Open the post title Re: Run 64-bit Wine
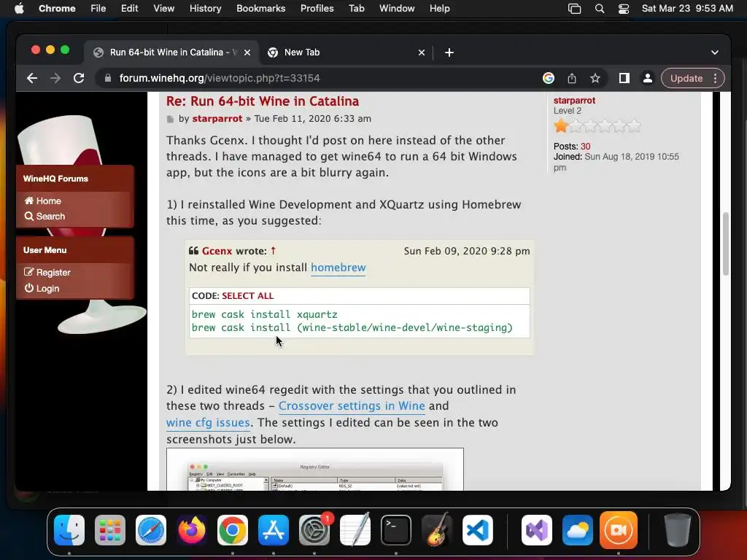 (x=263, y=101)
